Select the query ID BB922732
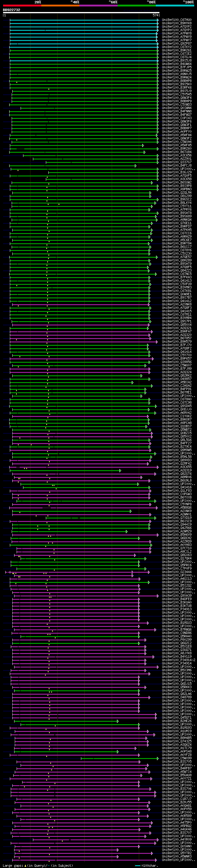Image resolution: width=197 pixels, height=868 pixels. point(11,10)
